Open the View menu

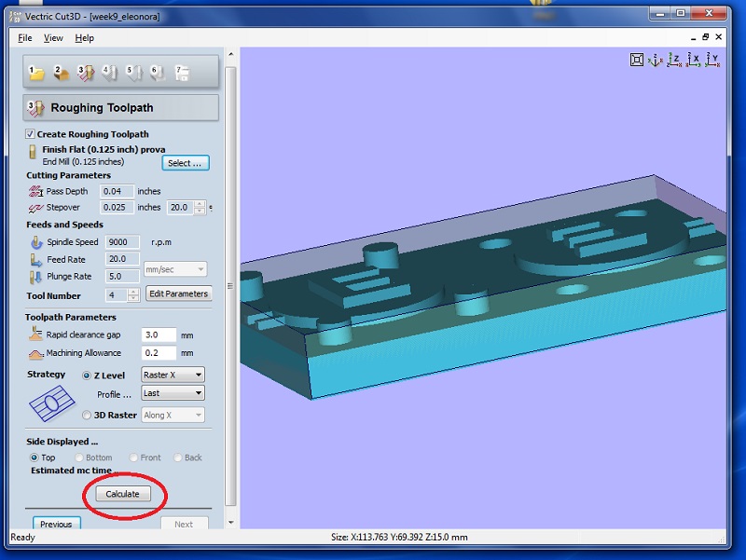tap(53, 38)
